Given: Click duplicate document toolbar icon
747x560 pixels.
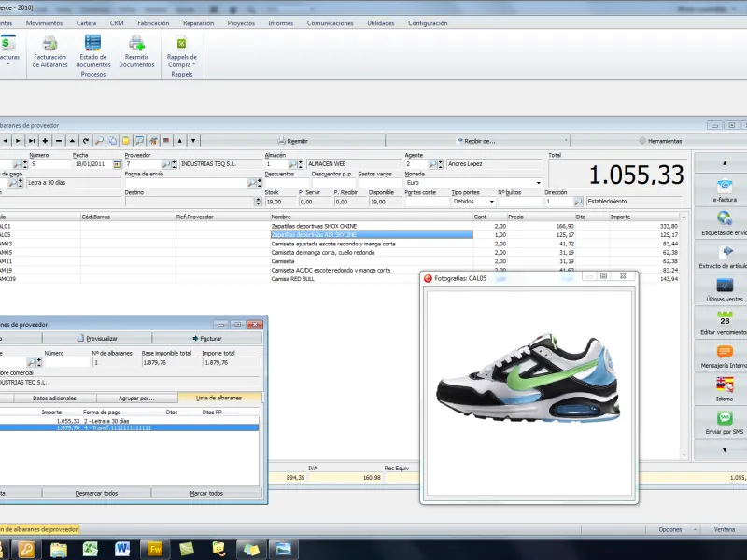Looking at the screenshot, I should (112, 141).
